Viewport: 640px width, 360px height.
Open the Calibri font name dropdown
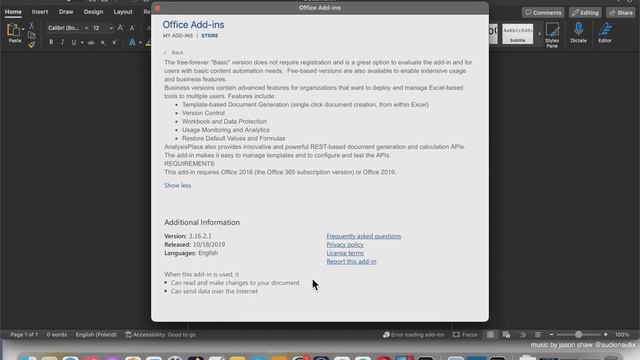point(86,28)
